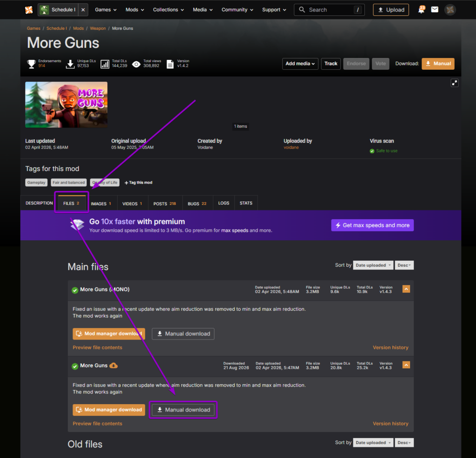
Task: Collapse the More Guns (MONO) file entry
Action: pos(406,289)
